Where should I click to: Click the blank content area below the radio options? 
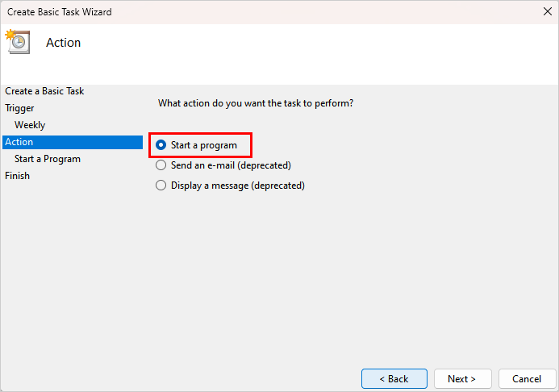click(347, 274)
